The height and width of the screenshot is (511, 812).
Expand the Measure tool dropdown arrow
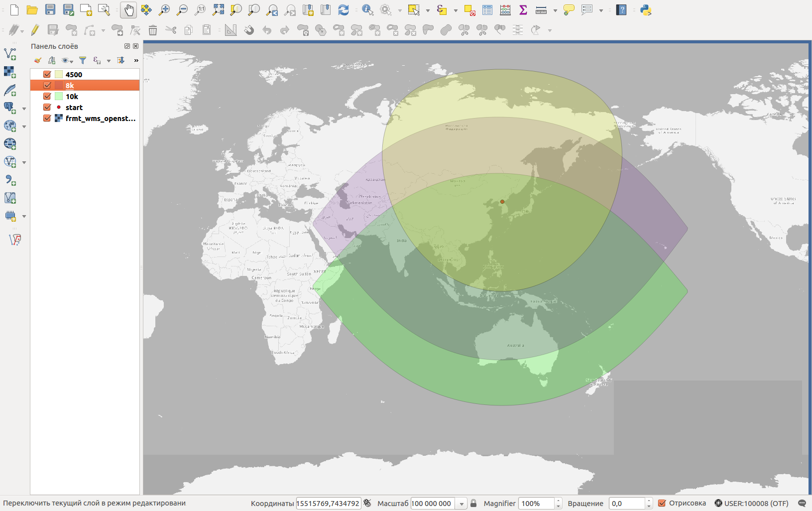coord(555,10)
